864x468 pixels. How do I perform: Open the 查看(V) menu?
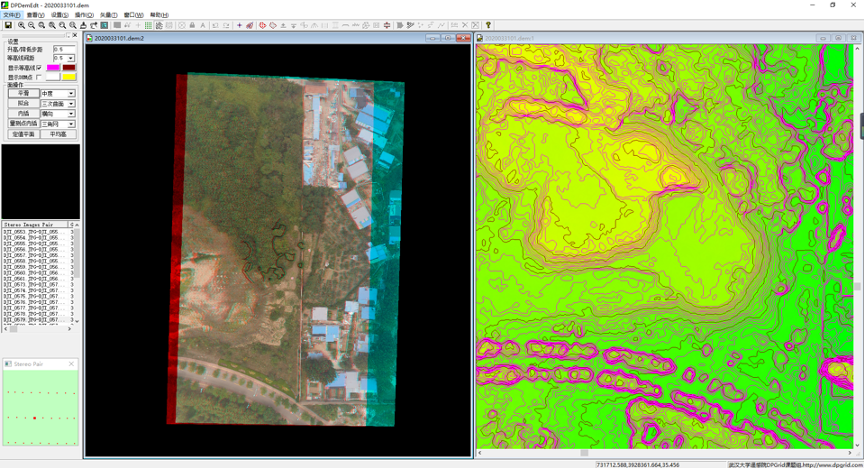tap(36, 15)
